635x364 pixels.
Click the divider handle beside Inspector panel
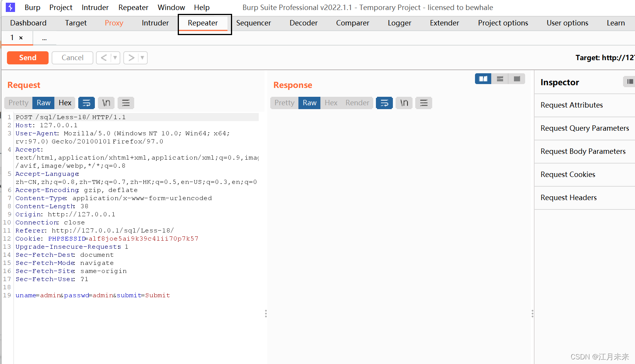(532, 313)
